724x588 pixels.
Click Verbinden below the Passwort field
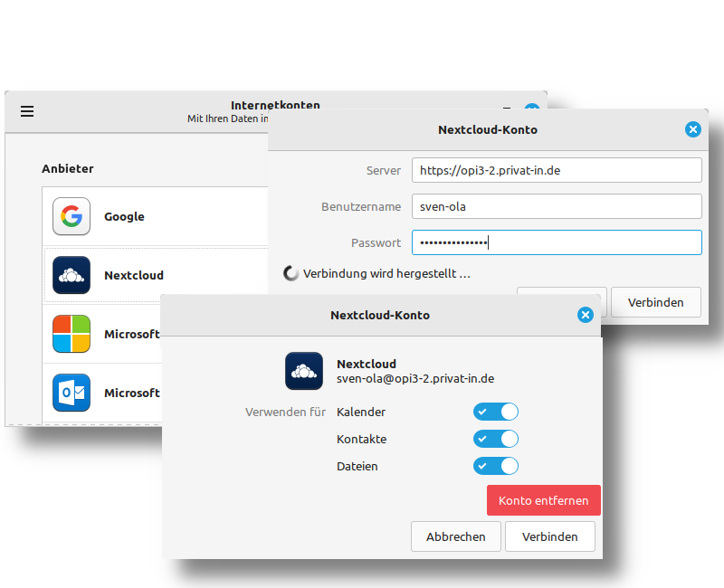coord(655,302)
